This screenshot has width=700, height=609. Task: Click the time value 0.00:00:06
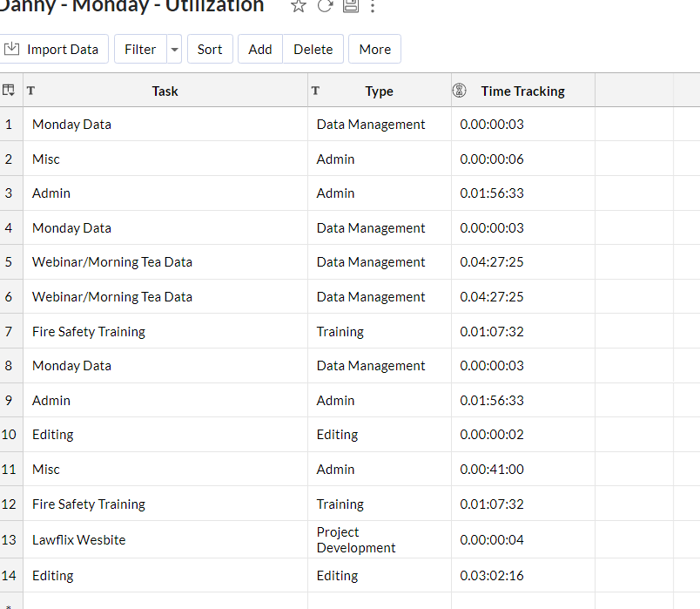click(x=492, y=159)
